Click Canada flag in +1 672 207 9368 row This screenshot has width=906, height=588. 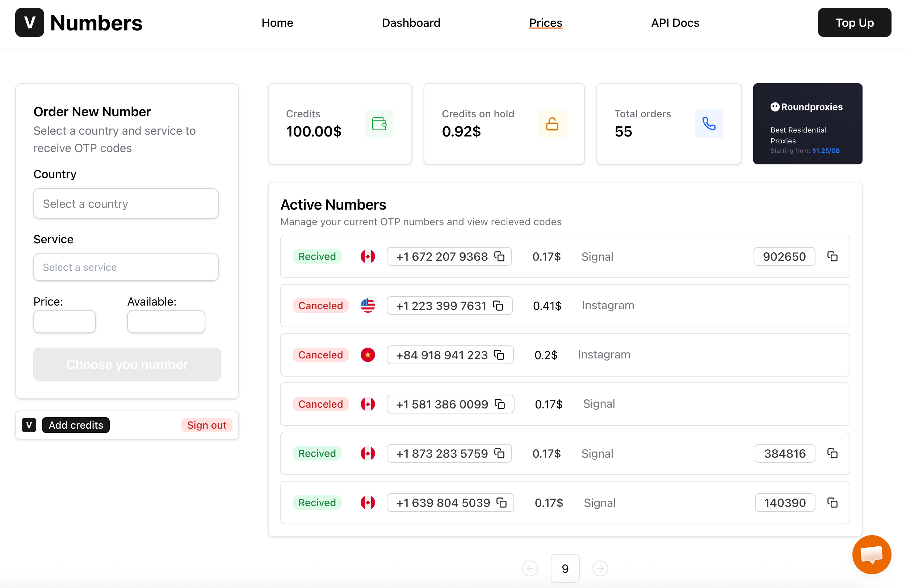tap(368, 256)
